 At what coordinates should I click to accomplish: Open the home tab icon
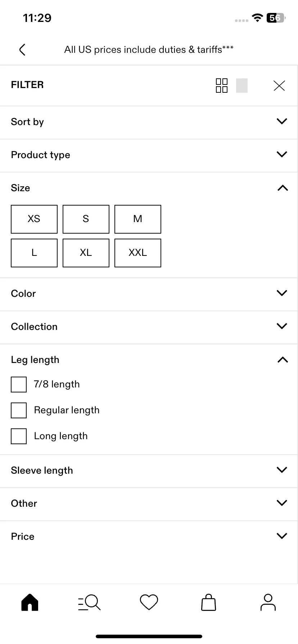tap(30, 602)
